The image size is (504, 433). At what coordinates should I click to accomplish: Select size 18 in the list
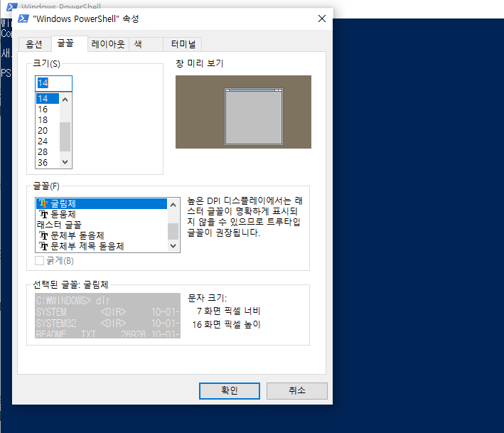[48, 120]
